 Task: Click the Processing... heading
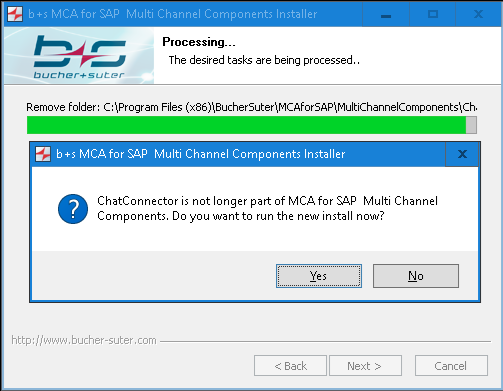pos(199,42)
